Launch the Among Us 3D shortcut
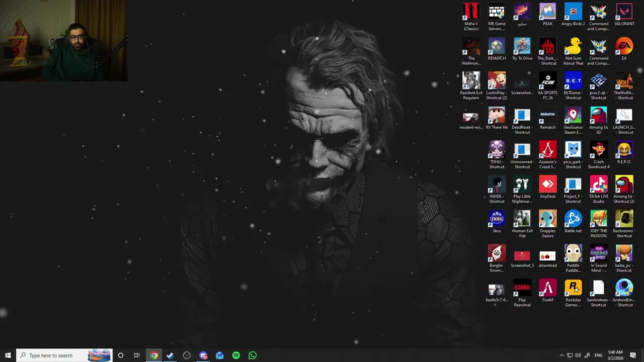 pyautogui.click(x=598, y=120)
